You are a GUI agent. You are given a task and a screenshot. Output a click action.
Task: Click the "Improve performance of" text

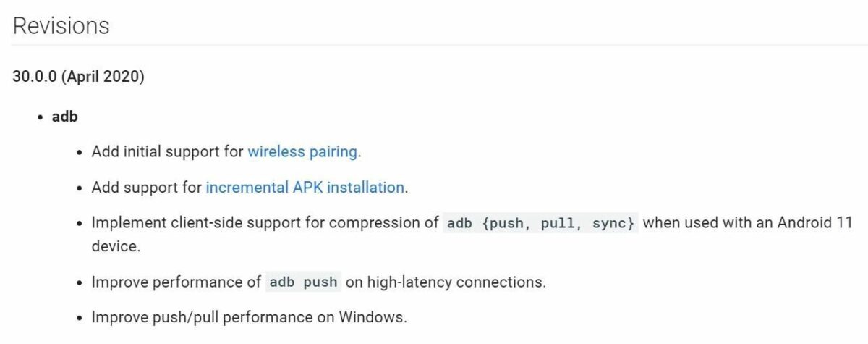[x=176, y=282]
